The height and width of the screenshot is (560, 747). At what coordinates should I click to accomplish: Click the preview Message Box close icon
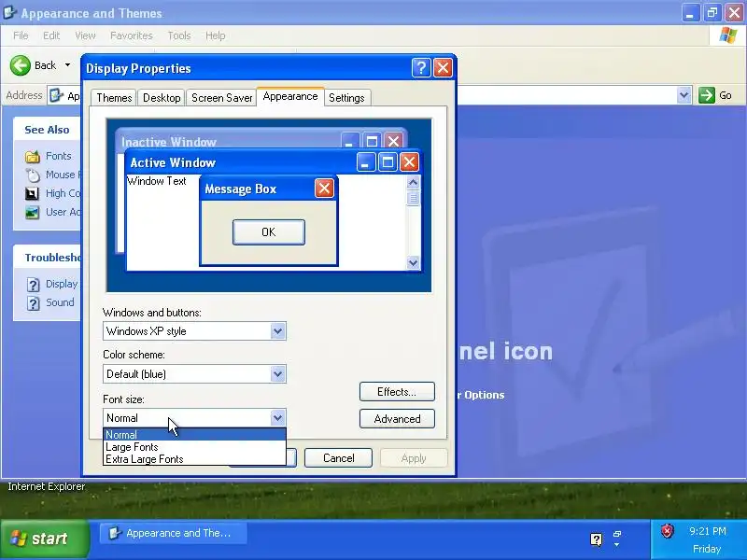(x=324, y=189)
